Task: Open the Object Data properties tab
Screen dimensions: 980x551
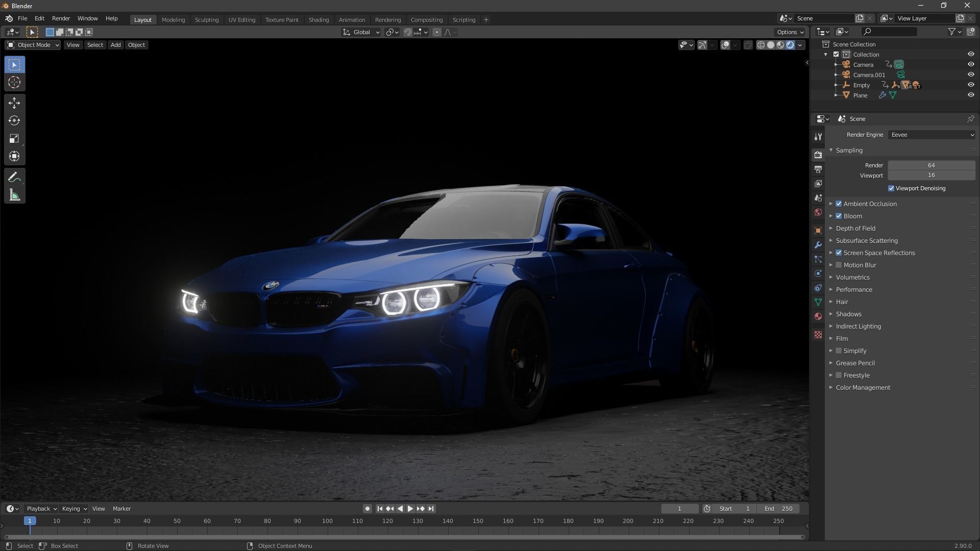Action: pyautogui.click(x=818, y=302)
